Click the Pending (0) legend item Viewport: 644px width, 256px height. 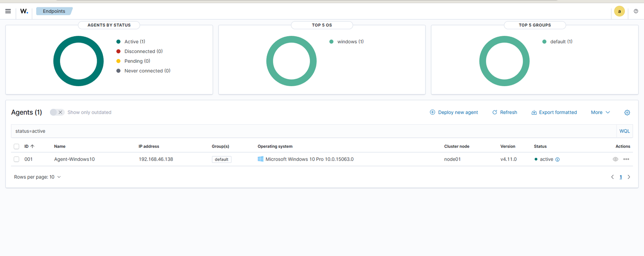coord(133,61)
